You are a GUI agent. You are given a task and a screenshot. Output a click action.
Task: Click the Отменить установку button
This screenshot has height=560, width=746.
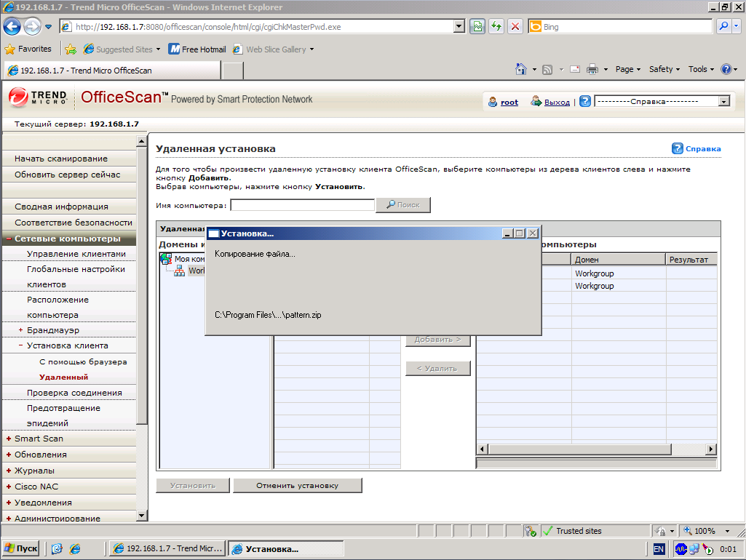click(x=298, y=485)
